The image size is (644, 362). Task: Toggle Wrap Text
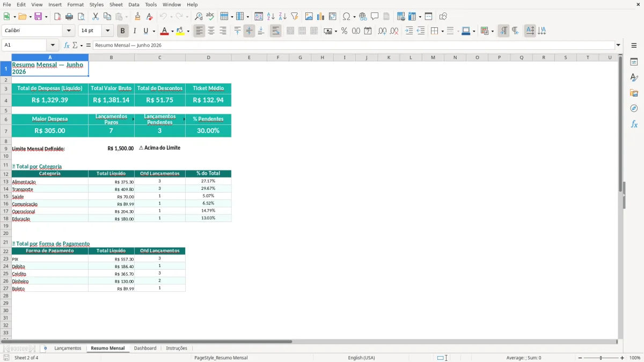point(275,31)
